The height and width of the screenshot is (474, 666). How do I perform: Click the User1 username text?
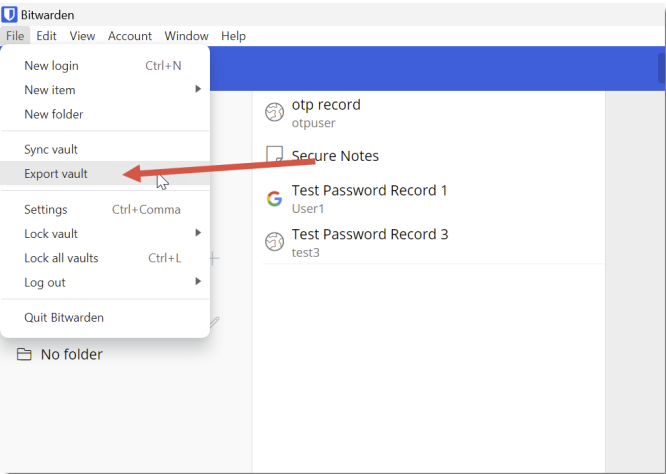(x=308, y=209)
